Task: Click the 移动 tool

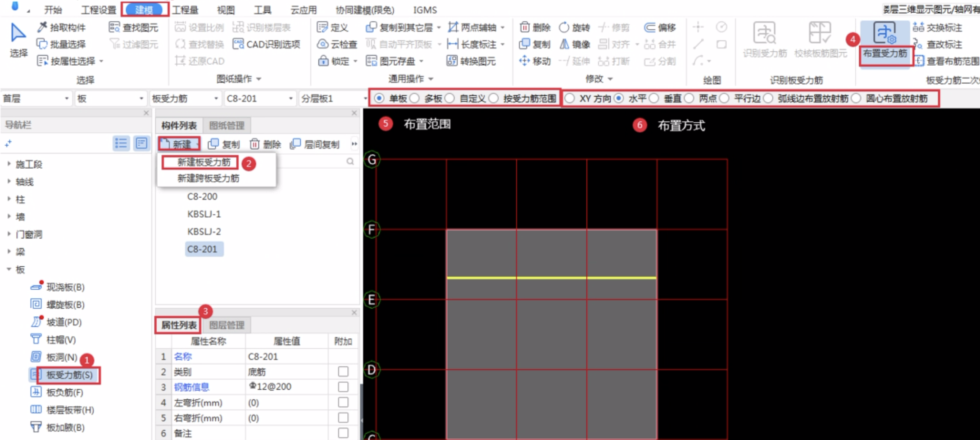Action: point(535,61)
